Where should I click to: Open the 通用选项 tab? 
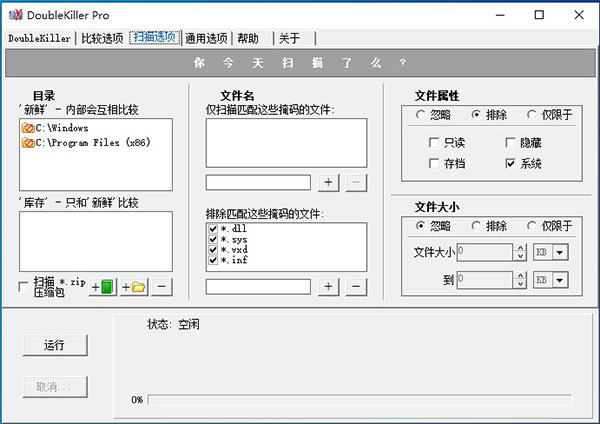[207, 38]
